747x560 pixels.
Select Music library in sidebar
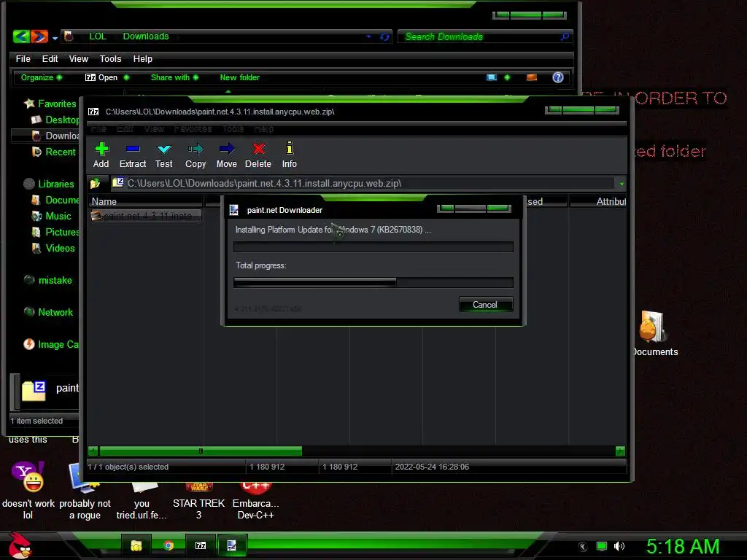[x=52, y=216]
